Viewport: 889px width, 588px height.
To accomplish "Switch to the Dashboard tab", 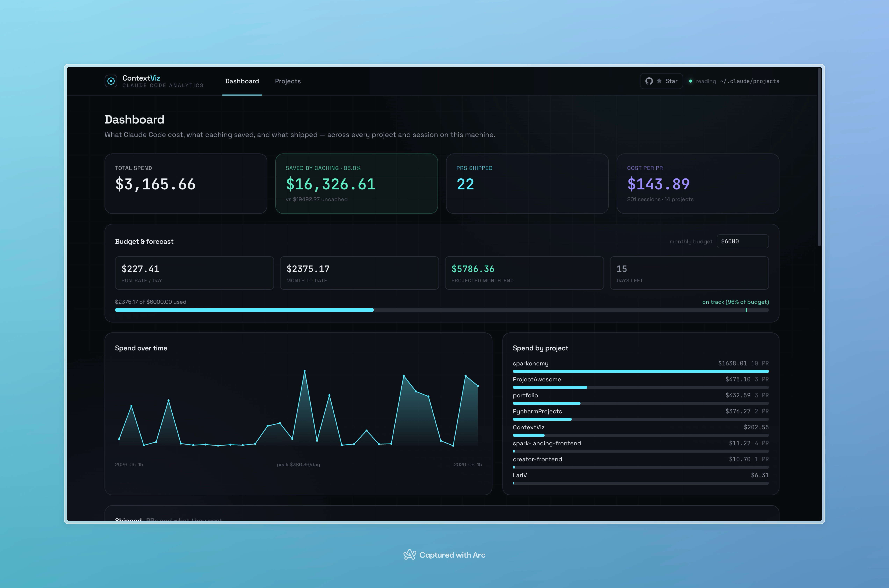I will pyautogui.click(x=242, y=81).
